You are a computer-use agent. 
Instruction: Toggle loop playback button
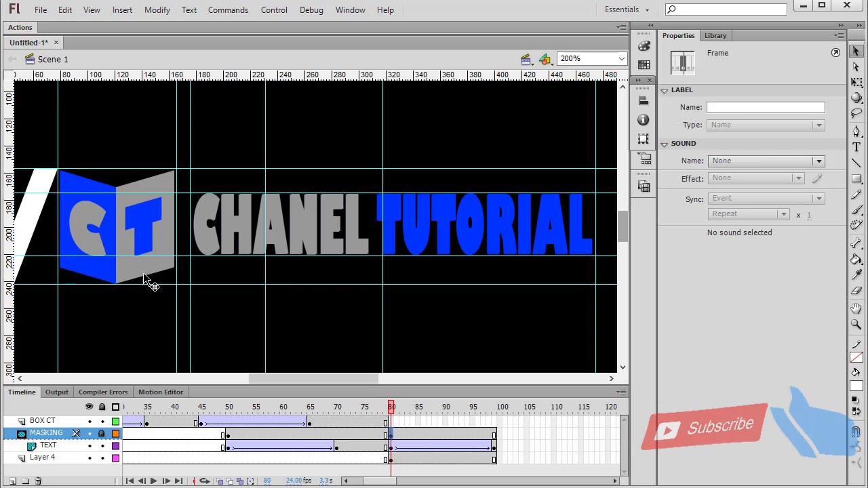pyautogui.click(x=204, y=481)
